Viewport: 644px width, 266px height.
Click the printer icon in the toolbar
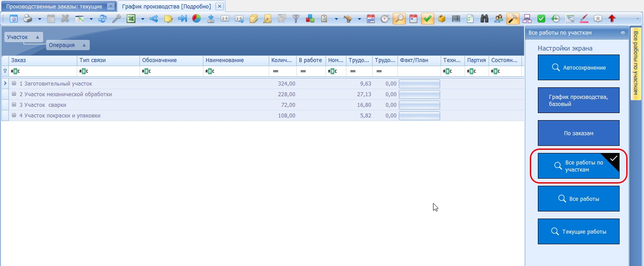[x=28, y=19]
